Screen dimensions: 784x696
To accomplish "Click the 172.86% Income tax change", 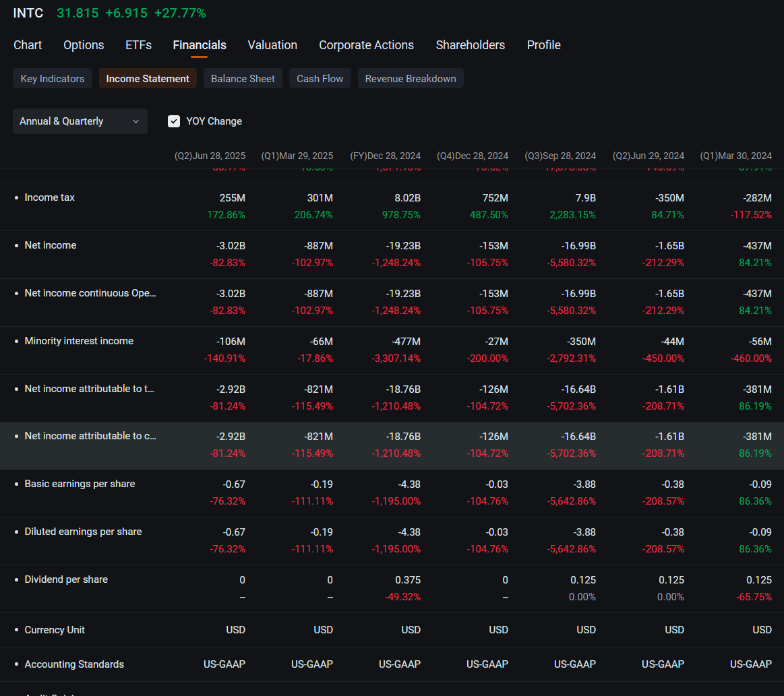I will [x=226, y=215].
